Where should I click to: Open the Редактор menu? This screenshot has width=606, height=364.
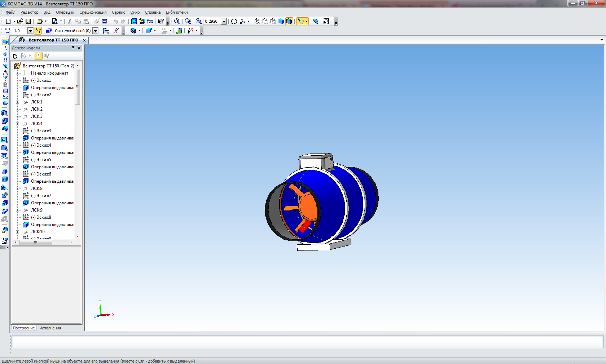click(x=29, y=12)
